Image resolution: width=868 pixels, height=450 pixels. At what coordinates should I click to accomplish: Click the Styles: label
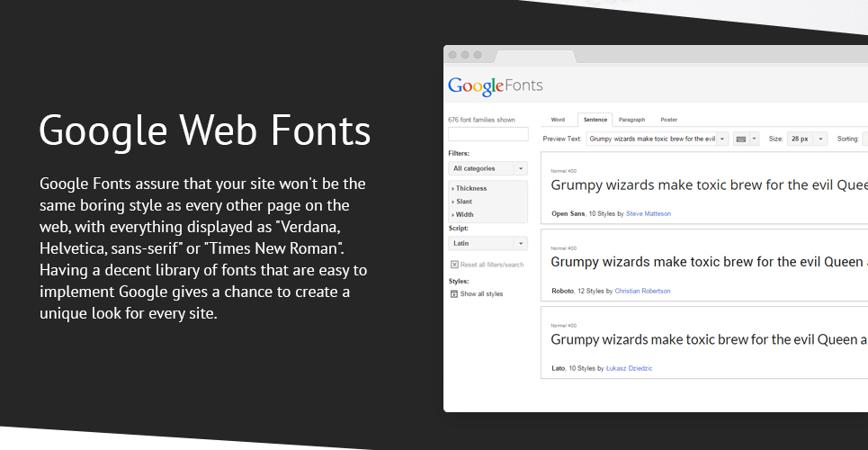tap(459, 282)
